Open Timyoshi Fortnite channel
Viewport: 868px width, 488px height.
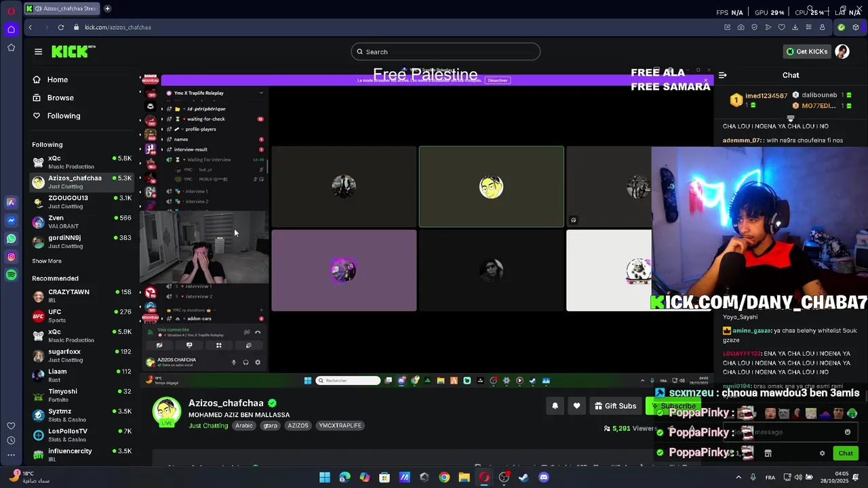81,395
